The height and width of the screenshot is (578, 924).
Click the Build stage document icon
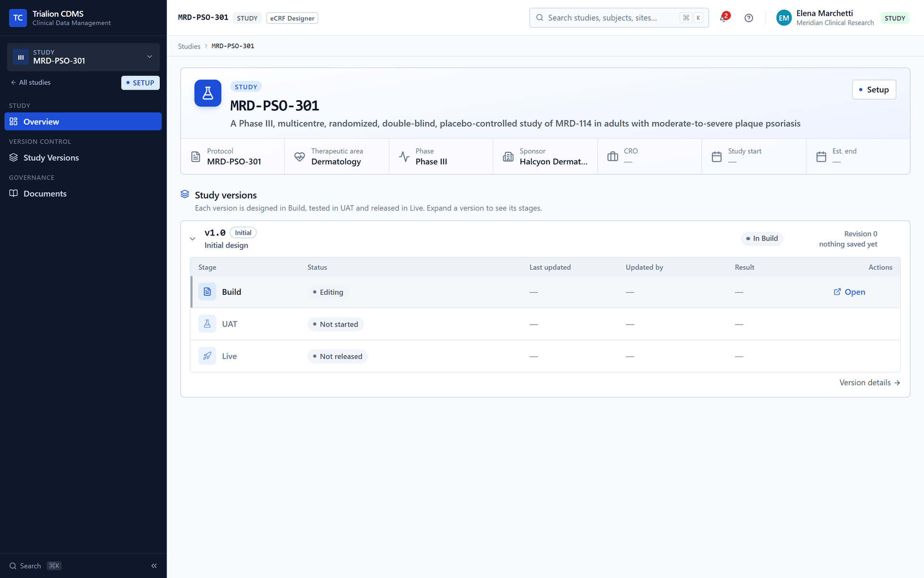[207, 292]
